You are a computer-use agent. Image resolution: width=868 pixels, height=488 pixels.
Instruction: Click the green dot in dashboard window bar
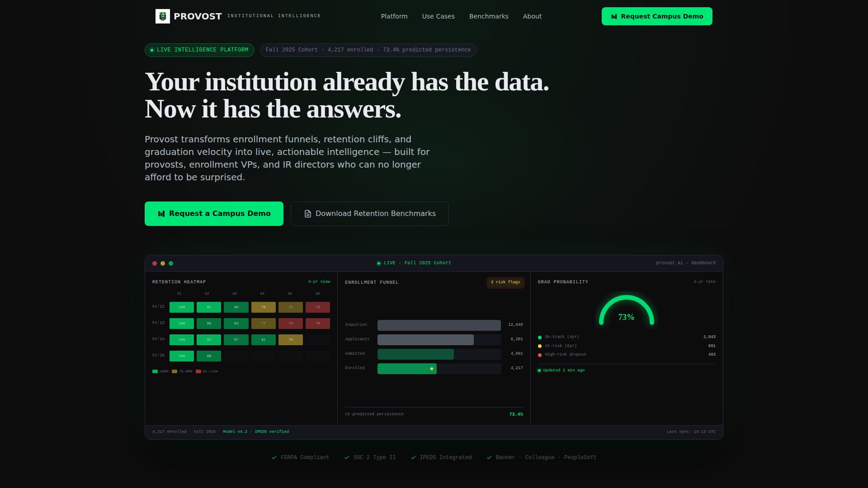coord(171,263)
